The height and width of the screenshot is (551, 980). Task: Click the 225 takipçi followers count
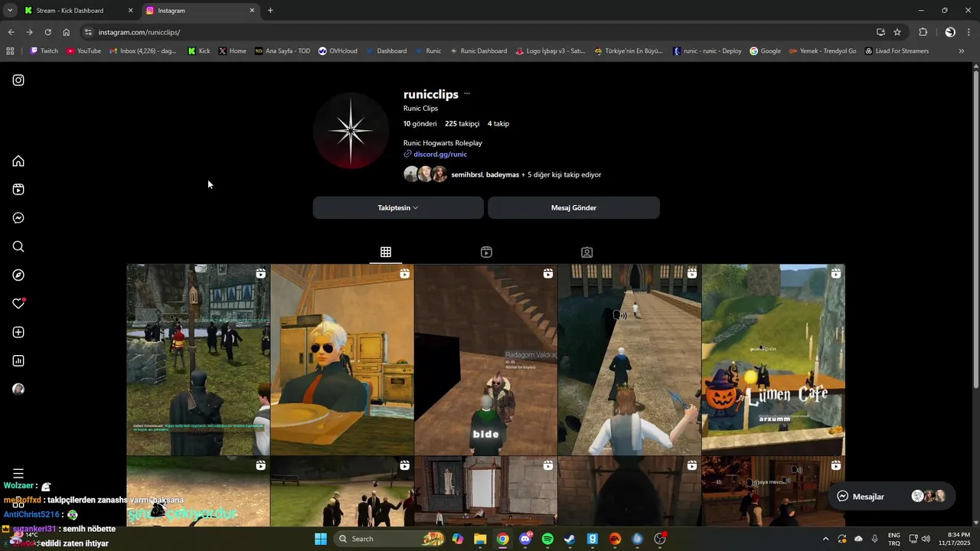click(462, 123)
